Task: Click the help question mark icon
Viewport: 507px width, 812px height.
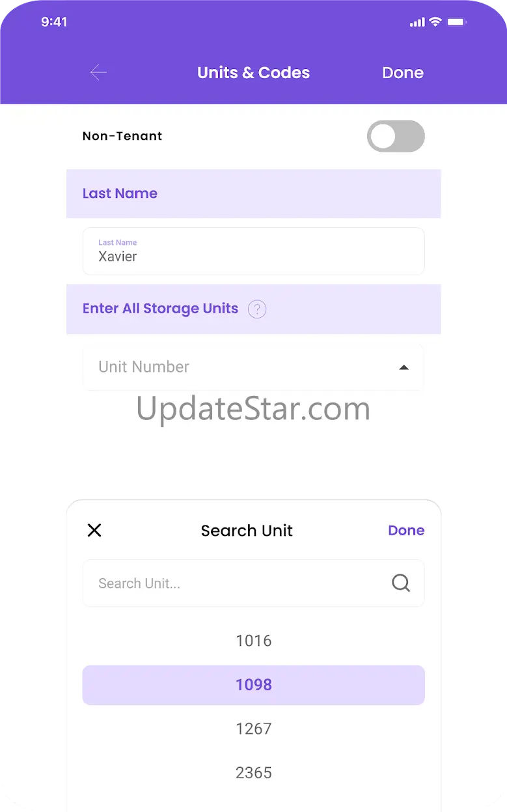Action: coord(257,309)
